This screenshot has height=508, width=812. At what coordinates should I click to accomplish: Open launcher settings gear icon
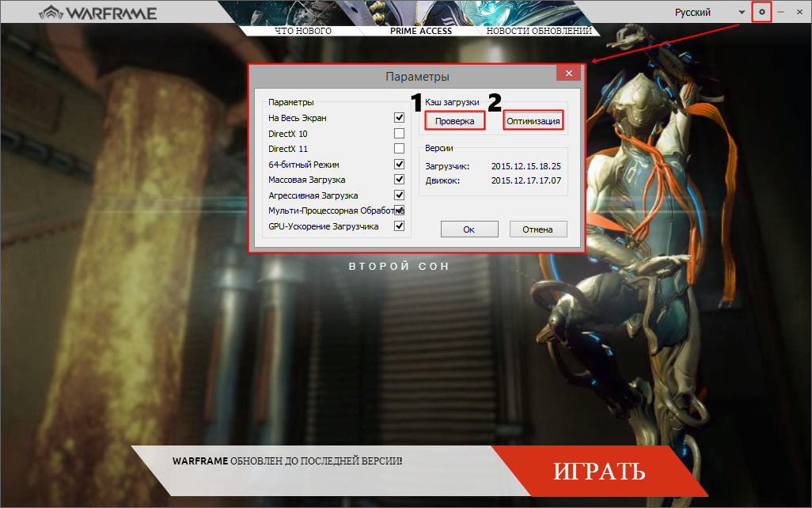(x=761, y=12)
